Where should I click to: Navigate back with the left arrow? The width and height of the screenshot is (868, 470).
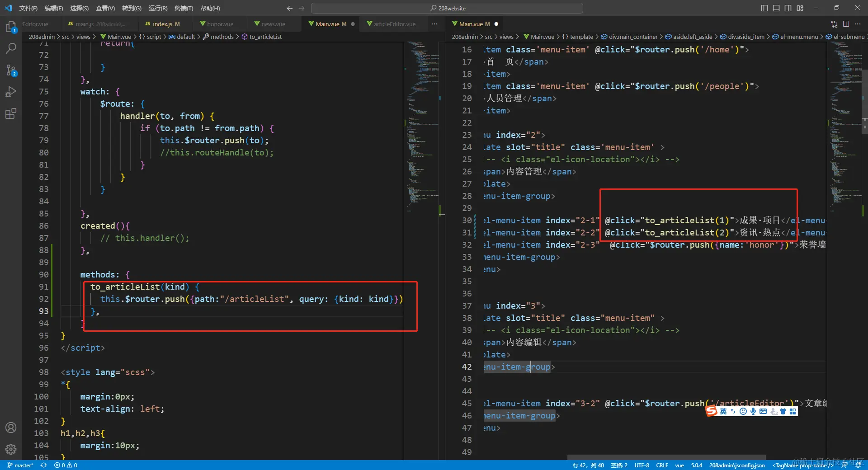[x=290, y=8]
